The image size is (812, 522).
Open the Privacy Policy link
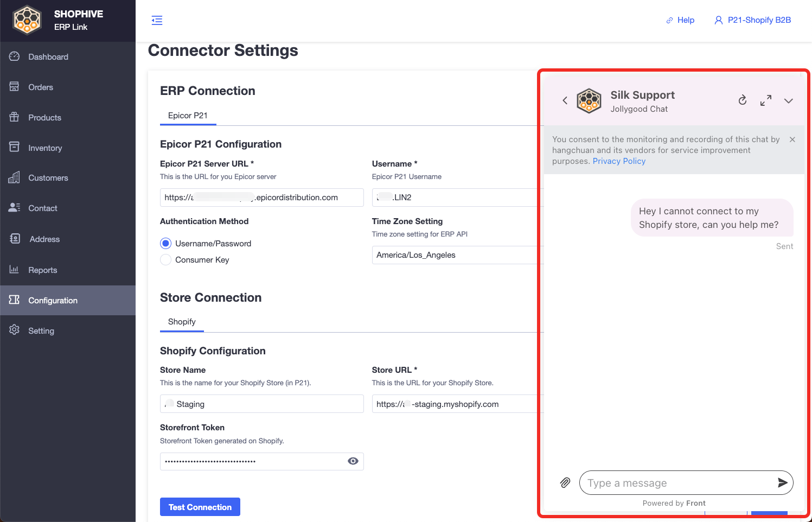(619, 161)
